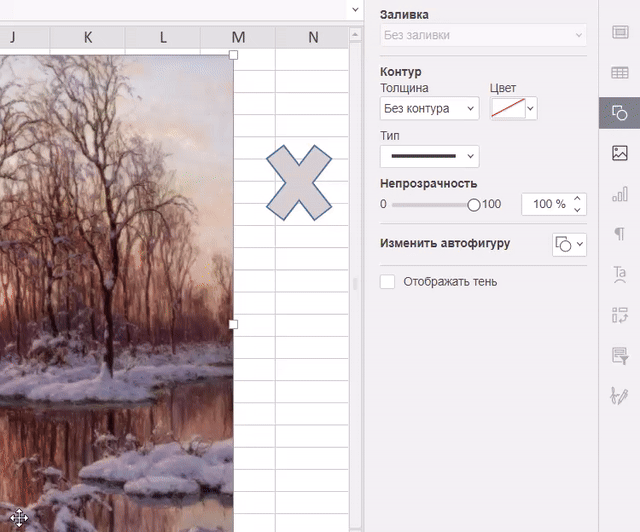The image size is (640, 532).
Task: Click the image top-right resize handle
Action: click(233, 55)
